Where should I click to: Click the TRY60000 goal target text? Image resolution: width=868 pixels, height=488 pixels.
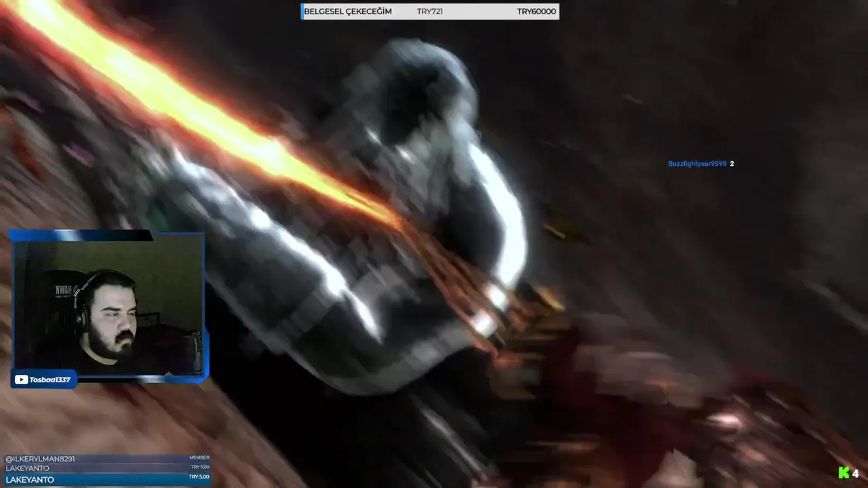pyautogui.click(x=536, y=12)
